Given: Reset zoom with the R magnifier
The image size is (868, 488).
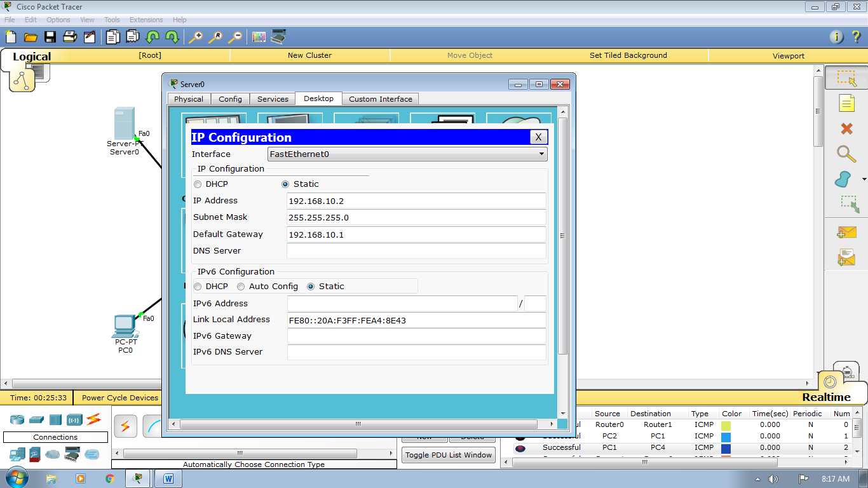Looking at the screenshot, I should pos(215,37).
